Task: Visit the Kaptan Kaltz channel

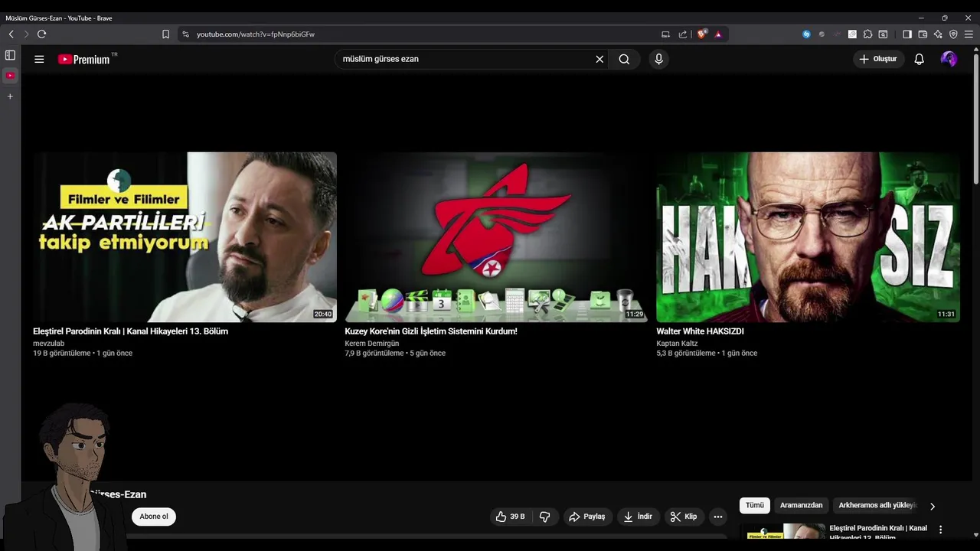Action: [677, 344]
